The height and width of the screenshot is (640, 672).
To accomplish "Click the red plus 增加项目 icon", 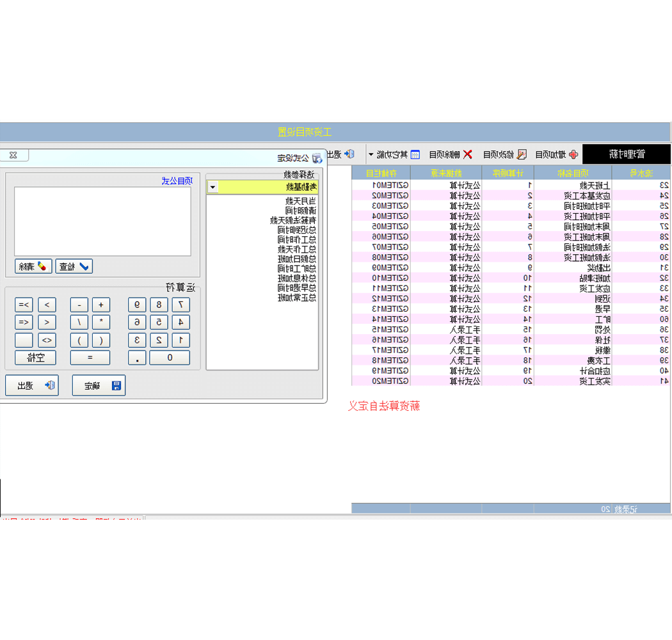I will pyautogui.click(x=573, y=154).
